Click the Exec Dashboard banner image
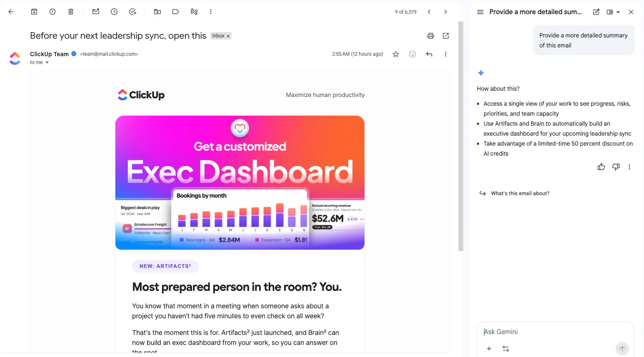This screenshot has width=644, height=357. (240, 183)
